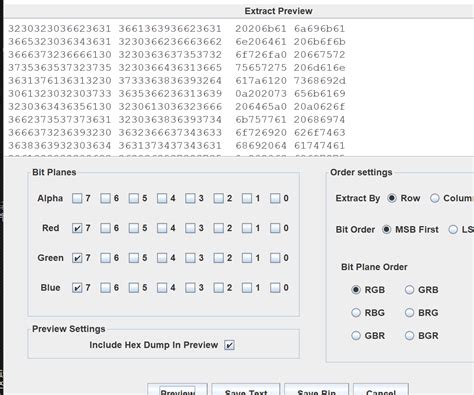Select Blue bit plane 5

134,288
